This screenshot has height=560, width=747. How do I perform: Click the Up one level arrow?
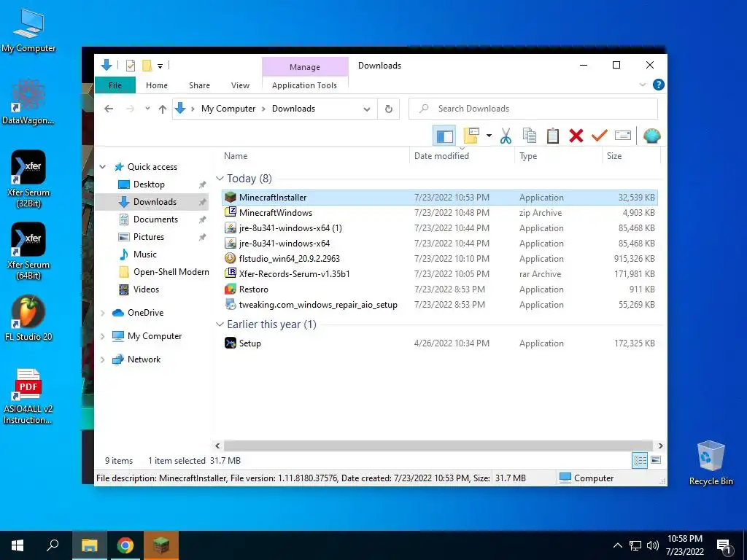click(163, 109)
